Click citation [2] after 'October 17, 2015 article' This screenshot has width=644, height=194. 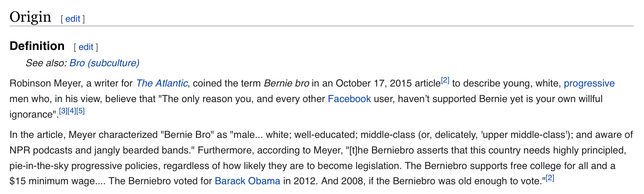(445, 80)
